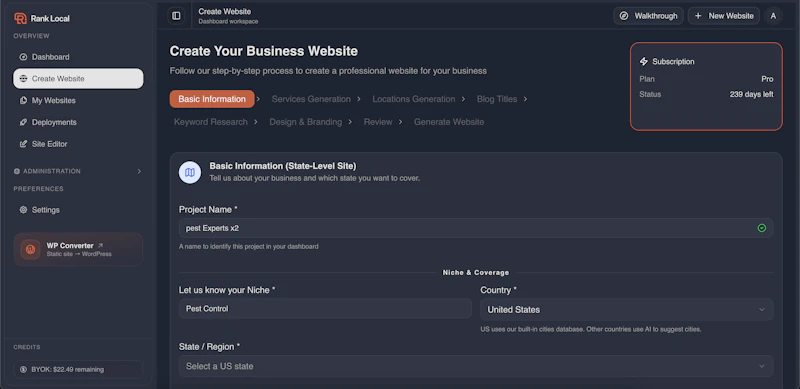This screenshot has width=800, height=389.
Task: Select the Basic Information step
Action: click(x=212, y=99)
